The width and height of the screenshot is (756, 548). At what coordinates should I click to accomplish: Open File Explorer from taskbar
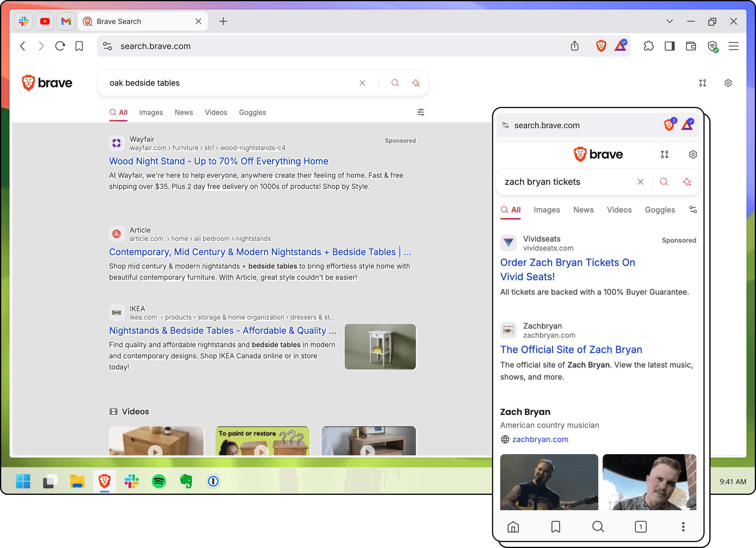(x=77, y=481)
